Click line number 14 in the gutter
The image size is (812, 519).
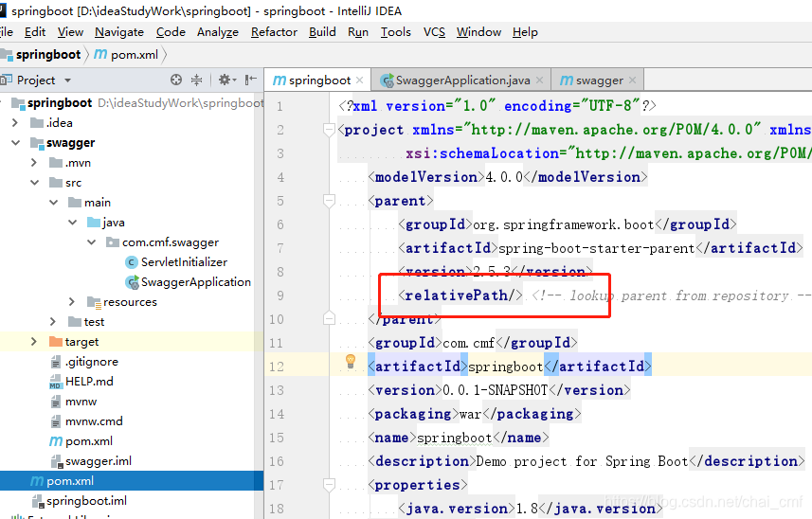point(277,414)
